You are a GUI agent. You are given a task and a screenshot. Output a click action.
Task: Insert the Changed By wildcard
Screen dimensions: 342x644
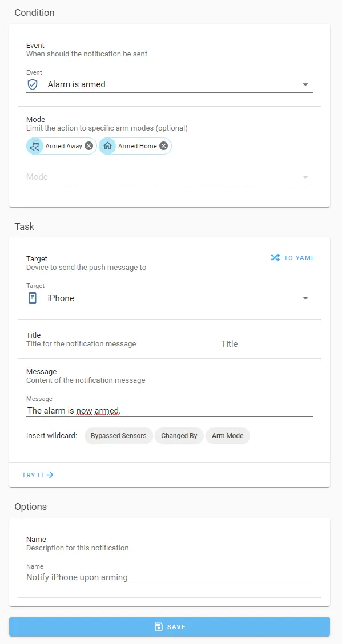click(x=179, y=436)
